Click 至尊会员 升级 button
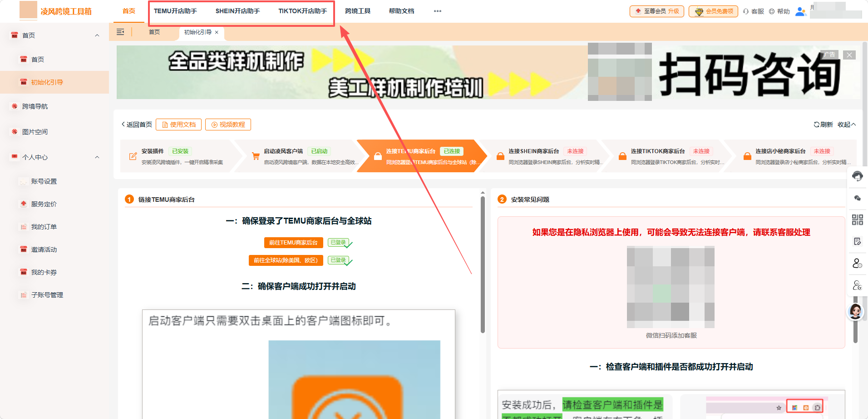Image resolution: width=868 pixels, height=419 pixels. click(x=656, y=11)
